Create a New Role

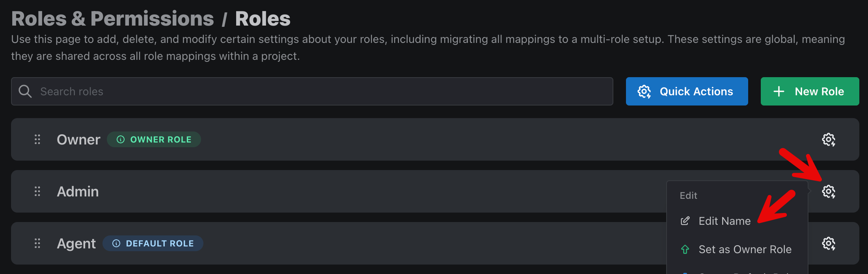point(810,91)
